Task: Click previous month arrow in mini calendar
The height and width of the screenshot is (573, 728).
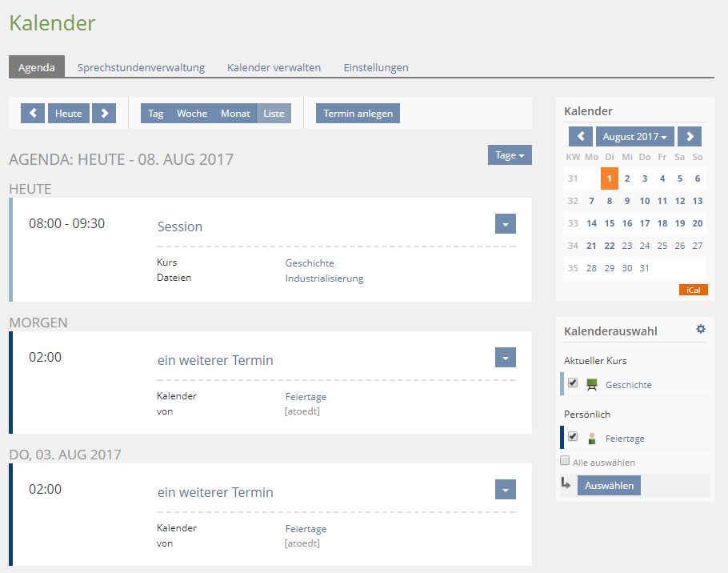Action: coord(581,137)
